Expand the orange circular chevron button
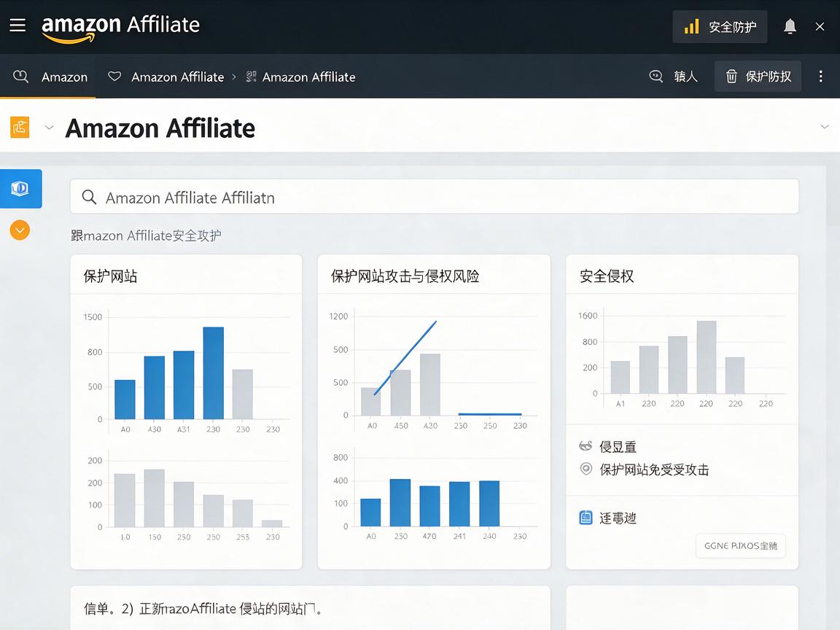The image size is (840, 630). pyautogui.click(x=20, y=230)
